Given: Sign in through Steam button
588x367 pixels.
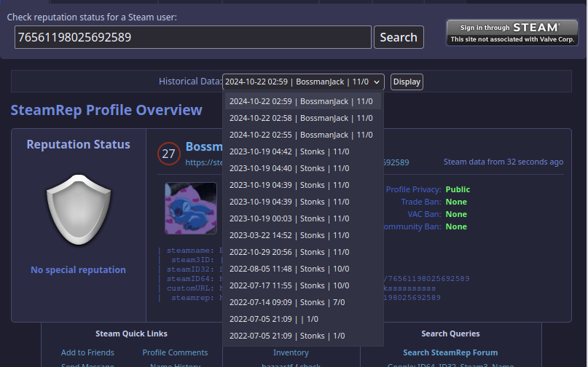Looking at the screenshot, I should (x=512, y=33).
